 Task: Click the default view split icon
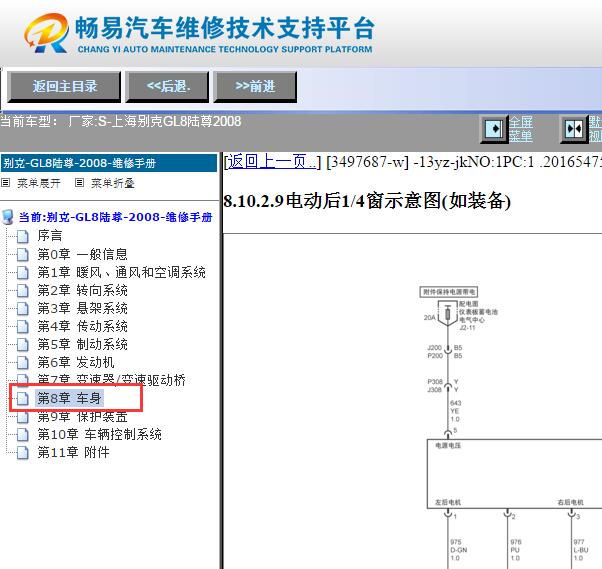tap(574, 129)
